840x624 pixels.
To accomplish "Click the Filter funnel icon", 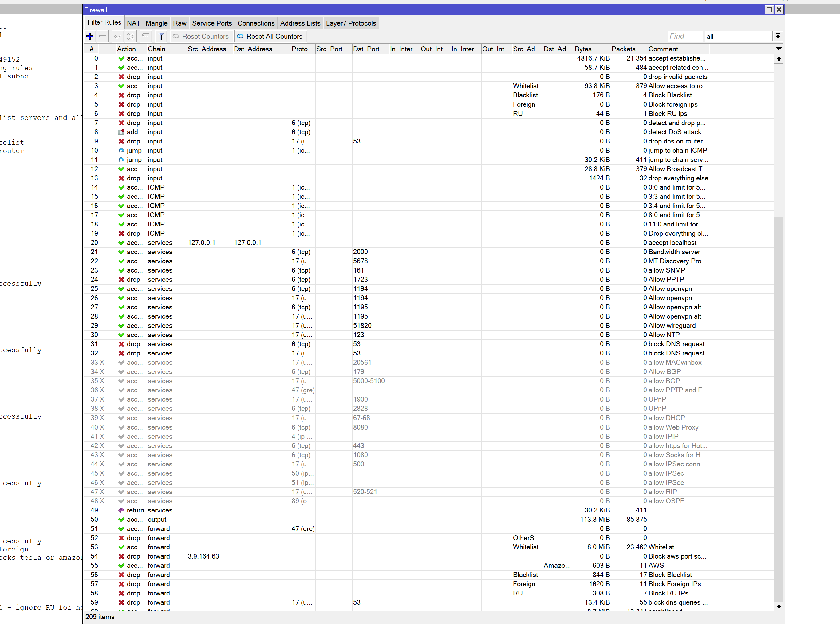I will [x=161, y=36].
